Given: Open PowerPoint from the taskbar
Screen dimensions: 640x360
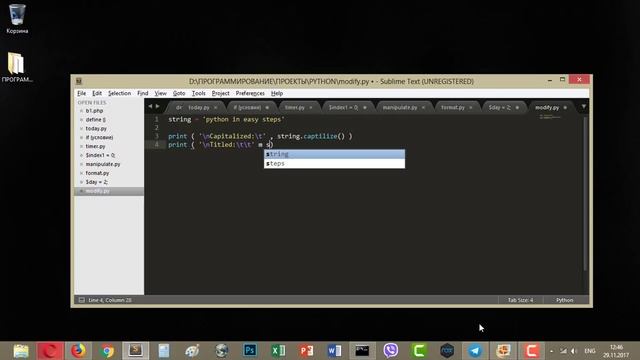Looking at the screenshot, I should tap(306, 351).
